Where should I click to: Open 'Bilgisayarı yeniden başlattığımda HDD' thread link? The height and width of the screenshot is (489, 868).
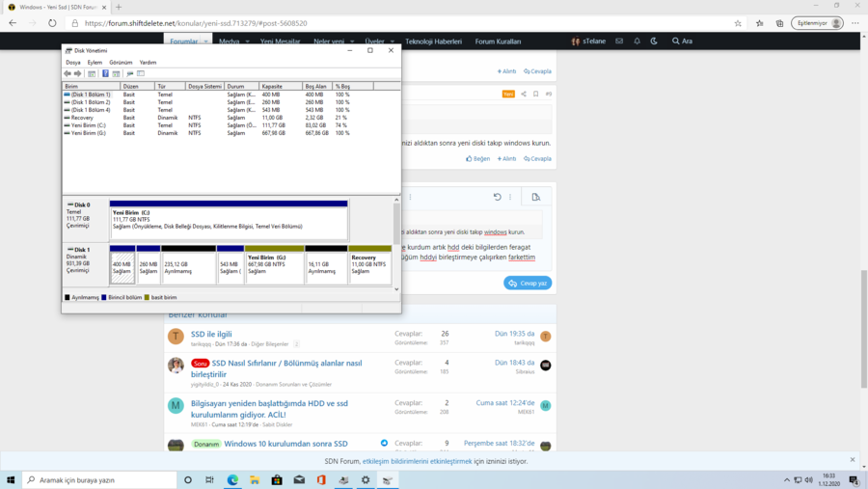coord(270,409)
